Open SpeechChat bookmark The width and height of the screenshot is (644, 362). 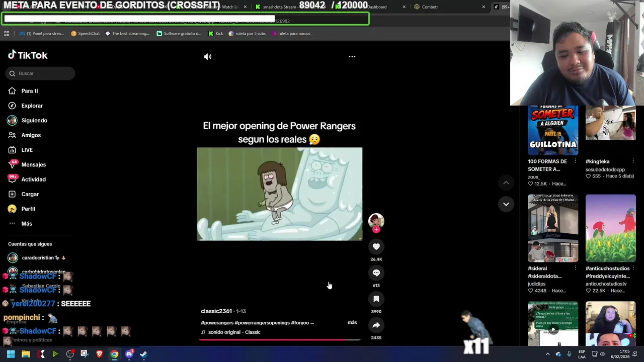(x=86, y=34)
